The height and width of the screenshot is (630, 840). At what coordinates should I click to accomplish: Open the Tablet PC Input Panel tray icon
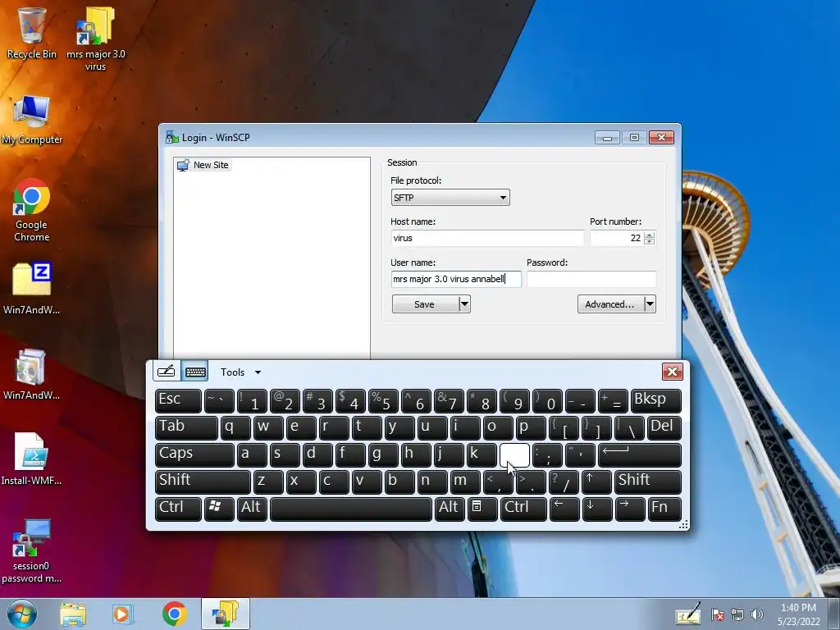pyautogui.click(x=688, y=614)
